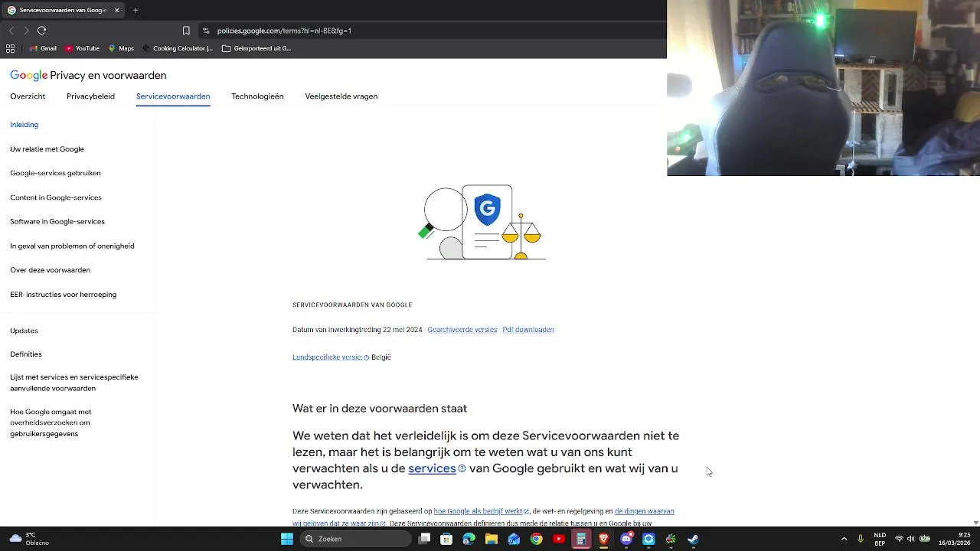The width and height of the screenshot is (980, 551).
Task: Click the help icon beside Landspecifieke versie
Action: pos(366,357)
